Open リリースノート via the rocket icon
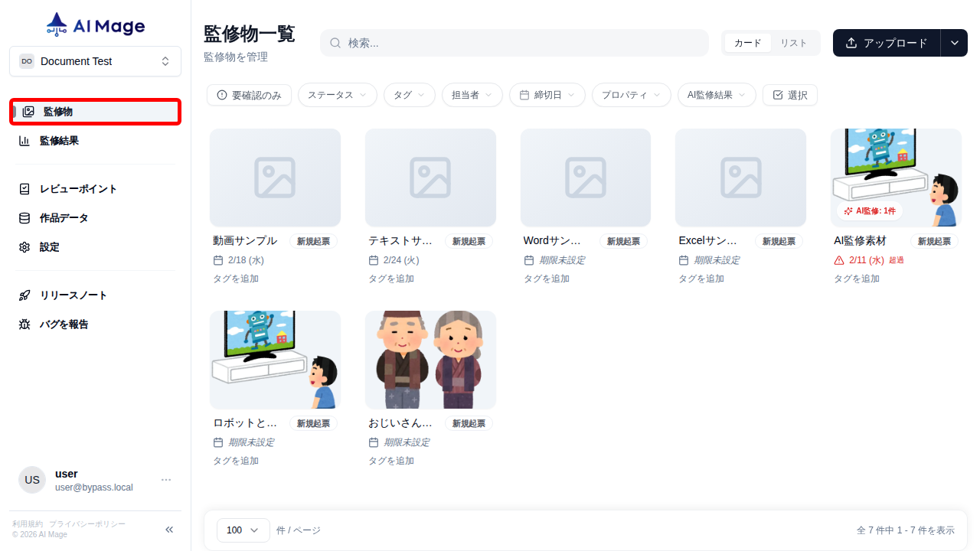Viewport: 980px width, 551px height. (24, 295)
